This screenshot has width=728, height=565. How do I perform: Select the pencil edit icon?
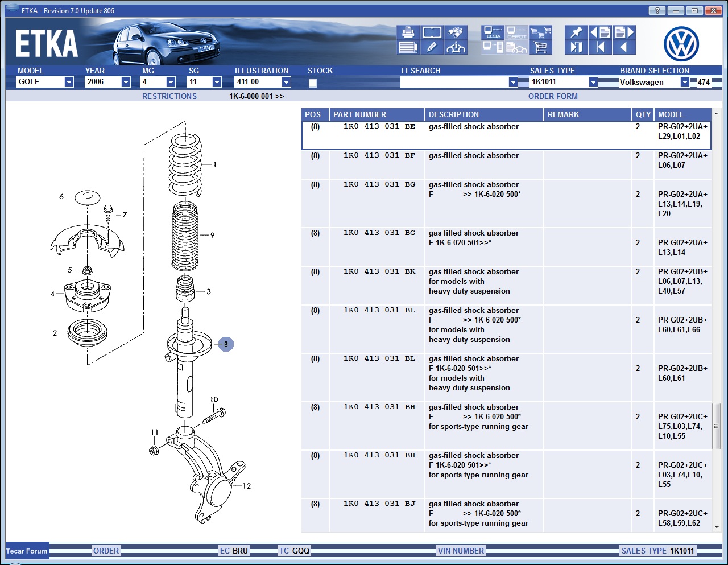click(x=432, y=47)
